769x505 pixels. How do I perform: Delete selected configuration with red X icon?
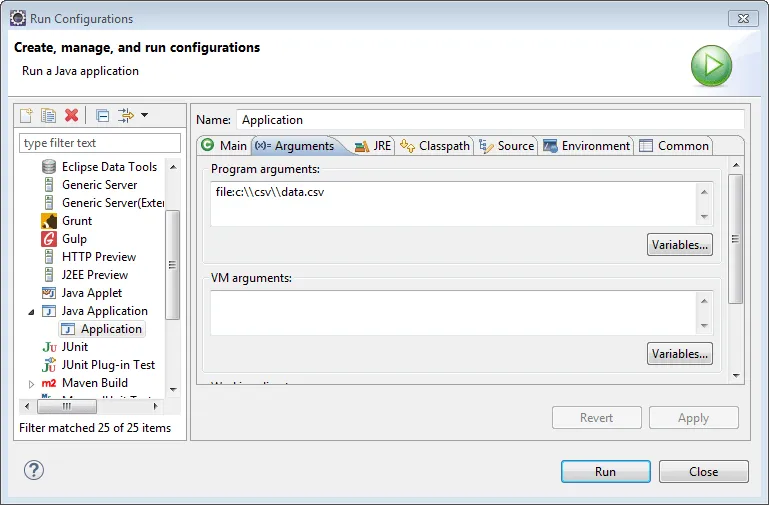point(71,116)
